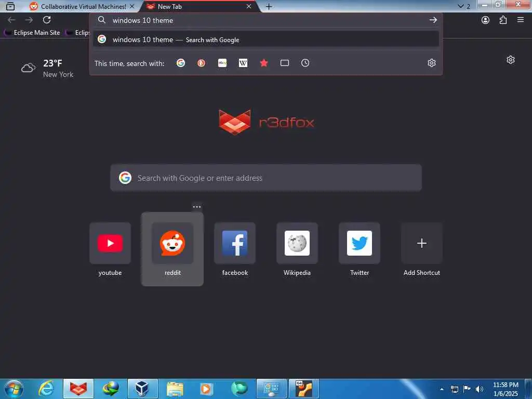The height and width of the screenshot is (399, 532).
Task: Go back with the back arrow
Action: click(11, 20)
